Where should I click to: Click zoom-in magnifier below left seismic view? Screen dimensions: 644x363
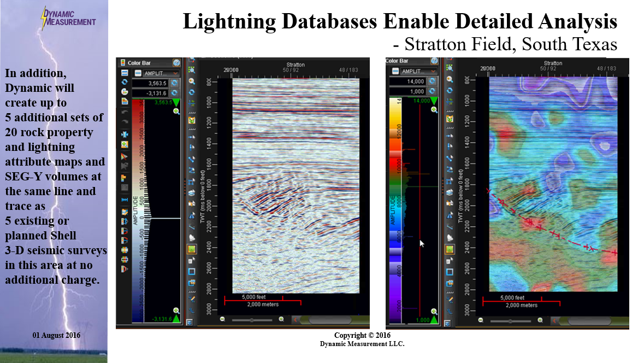click(x=281, y=319)
